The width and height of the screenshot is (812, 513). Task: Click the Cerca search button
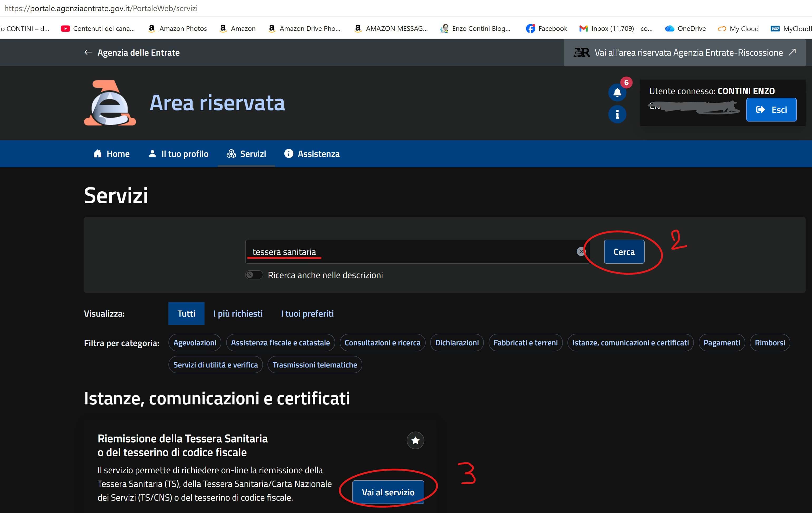[x=624, y=251]
